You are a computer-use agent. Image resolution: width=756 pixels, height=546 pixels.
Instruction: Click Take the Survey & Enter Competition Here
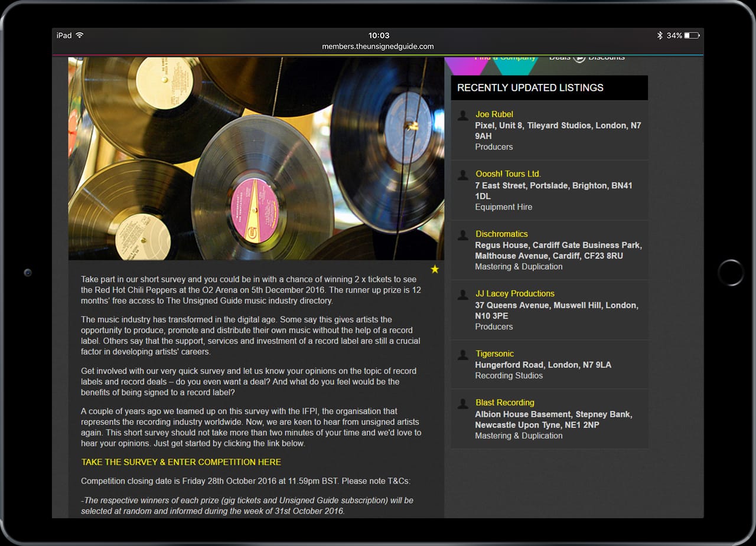click(x=181, y=462)
